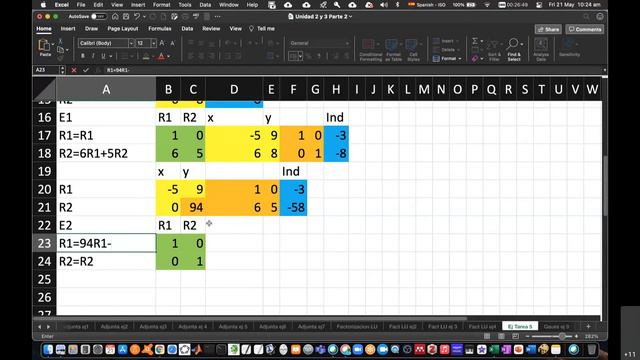This screenshot has width=640, height=360.
Task: Click the Fill Color bucket icon
Action: click(146, 56)
